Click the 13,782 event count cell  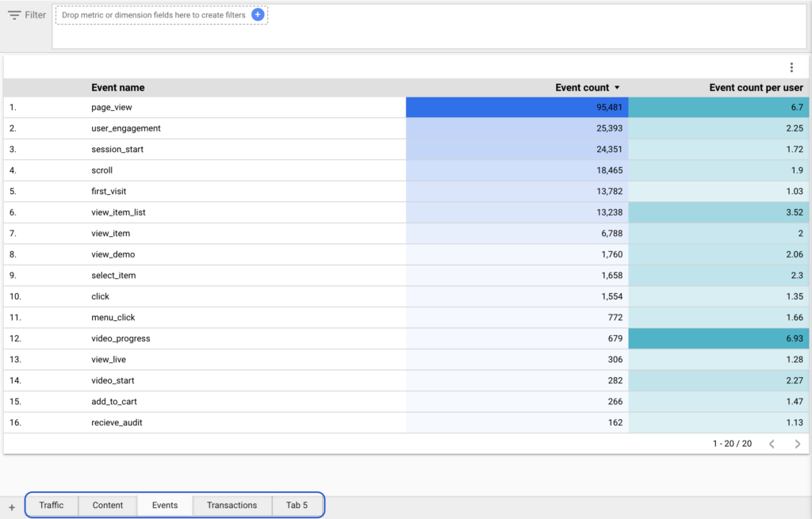pos(517,192)
